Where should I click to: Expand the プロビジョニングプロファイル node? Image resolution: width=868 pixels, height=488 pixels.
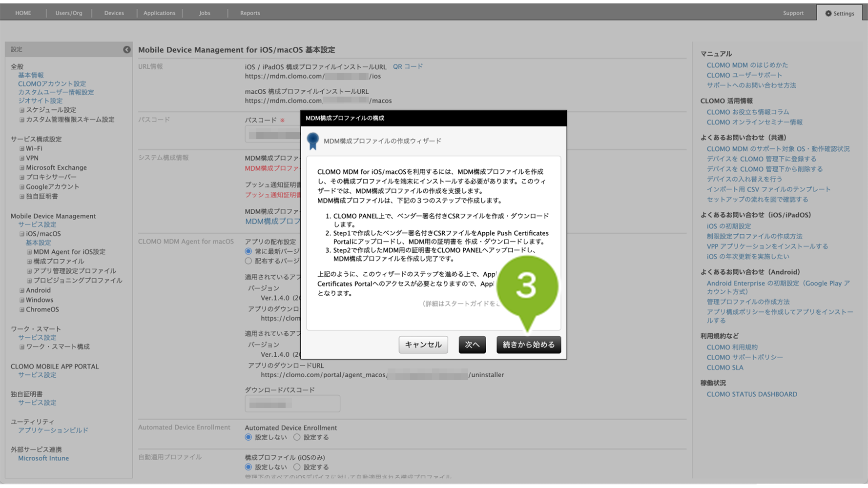pos(29,281)
